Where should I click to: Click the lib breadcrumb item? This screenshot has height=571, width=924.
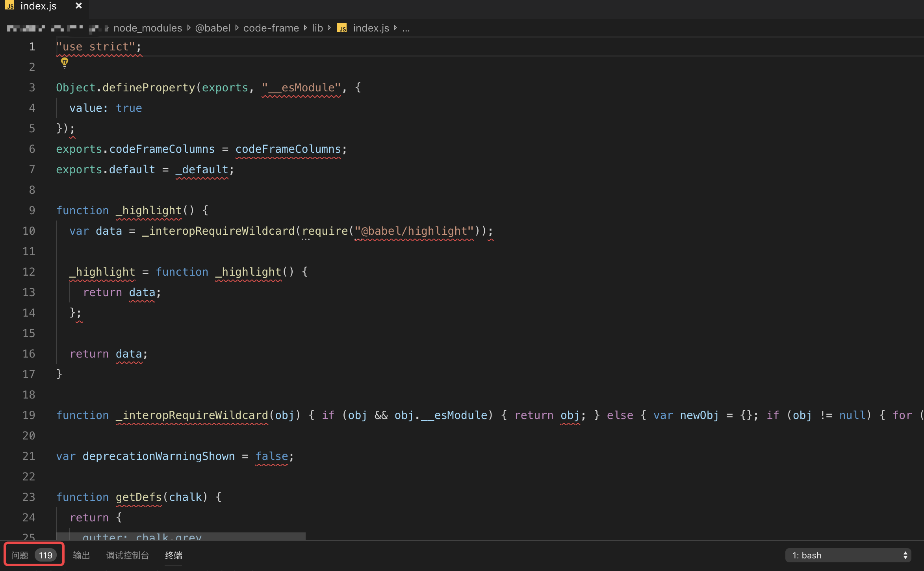[x=317, y=28]
